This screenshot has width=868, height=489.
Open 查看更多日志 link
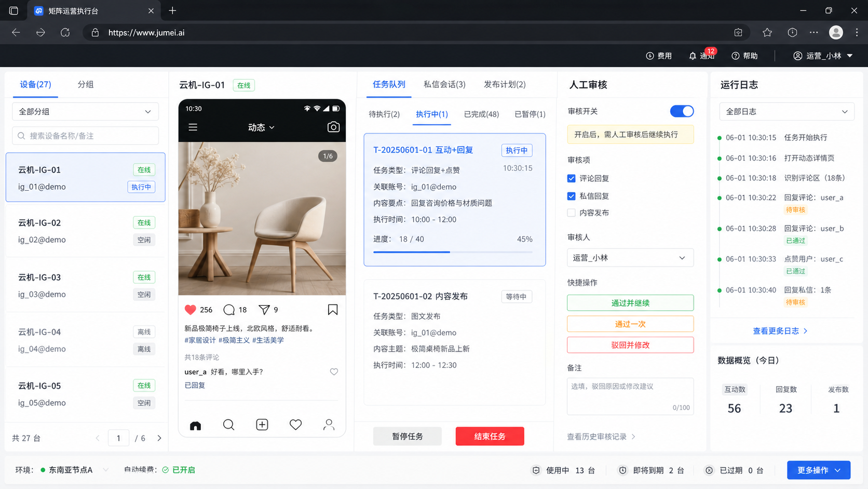(x=780, y=331)
